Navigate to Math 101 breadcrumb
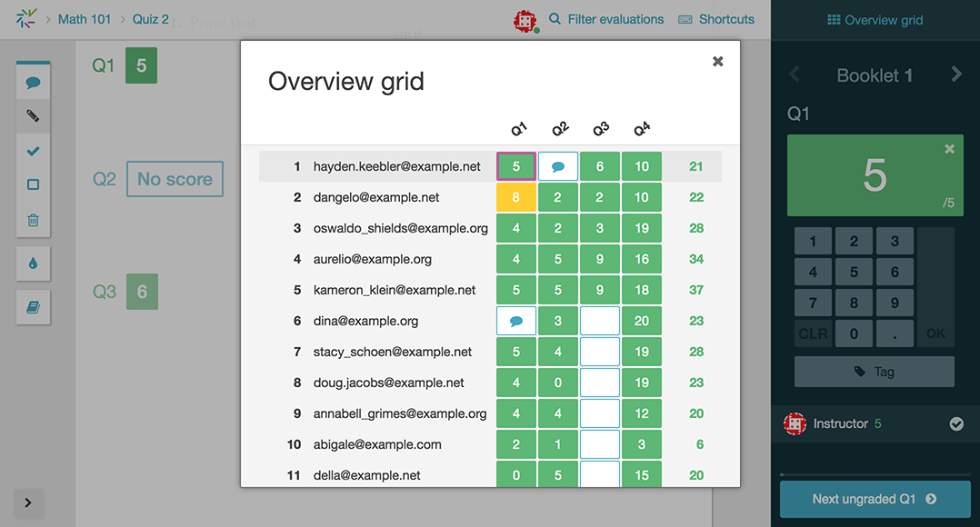Image resolution: width=980 pixels, height=527 pixels. [85, 19]
